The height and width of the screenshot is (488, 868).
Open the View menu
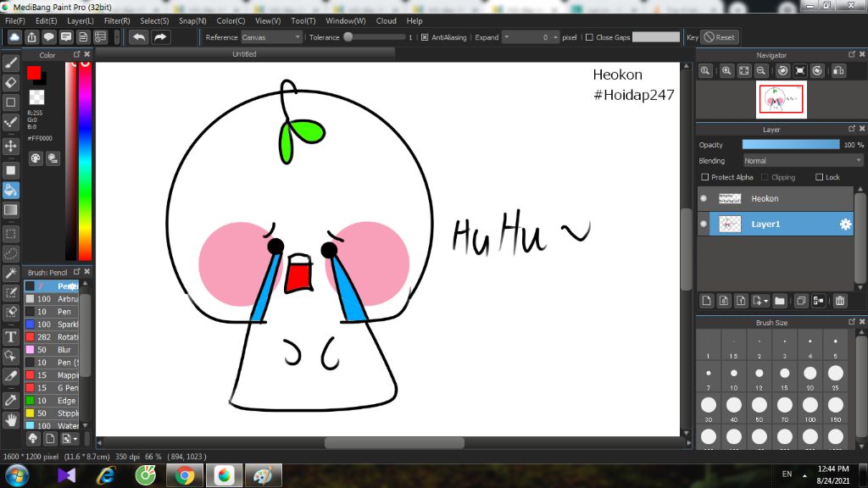pyautogui.click(x=268, y=20)
